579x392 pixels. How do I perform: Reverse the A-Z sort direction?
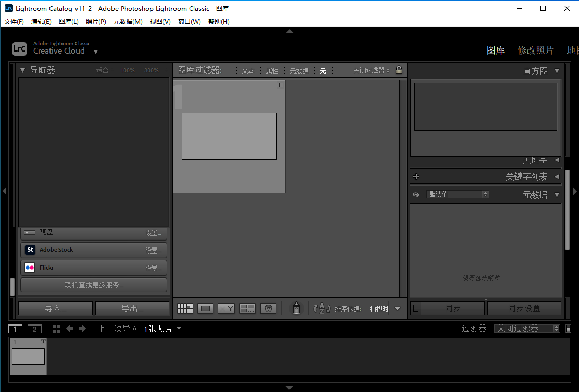(x=322, y=309)
